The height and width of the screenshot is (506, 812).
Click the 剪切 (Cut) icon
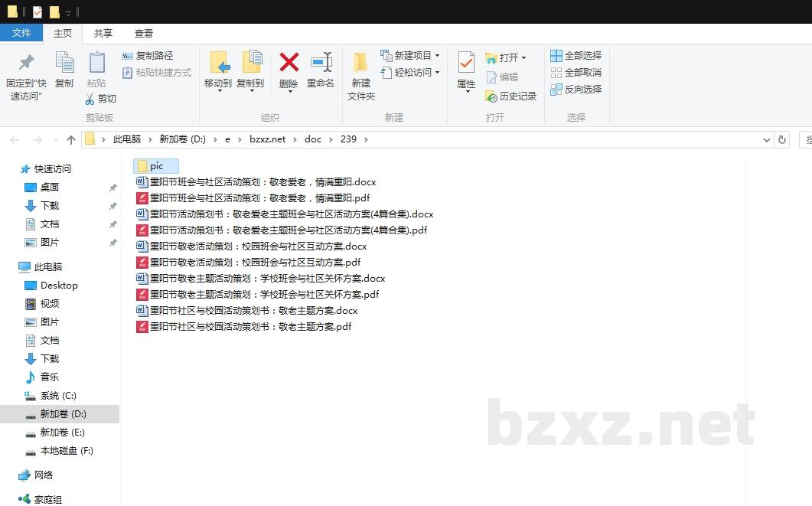(x=103, y=98)
